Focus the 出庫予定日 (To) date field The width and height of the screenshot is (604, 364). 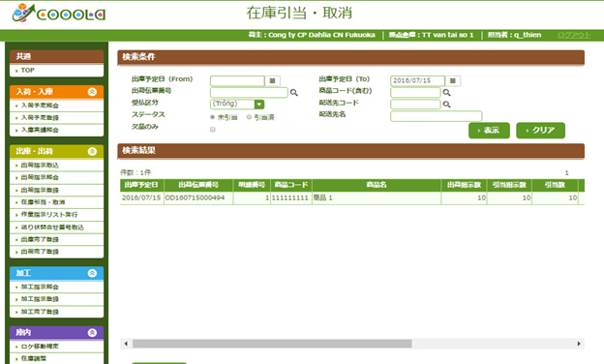point(417,81)
